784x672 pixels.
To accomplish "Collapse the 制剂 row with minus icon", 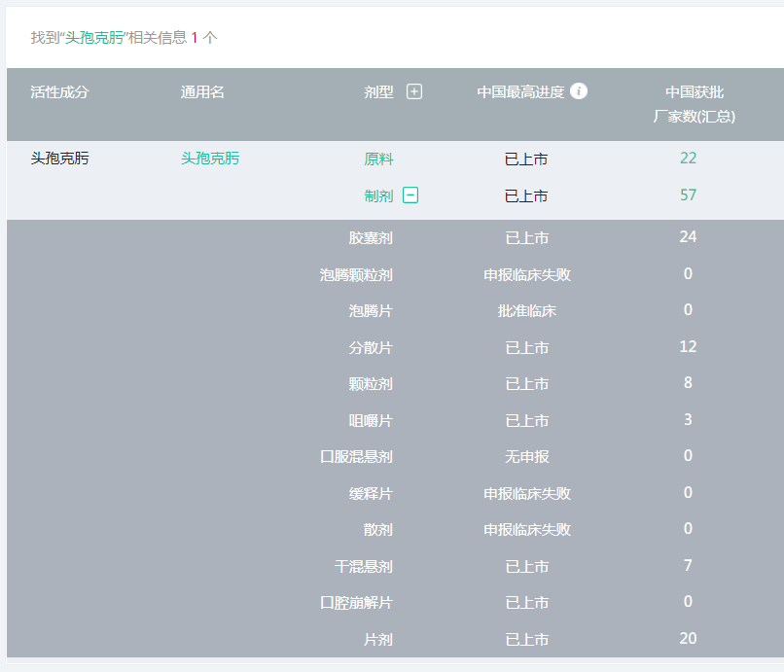I will (x=410, y=195).
